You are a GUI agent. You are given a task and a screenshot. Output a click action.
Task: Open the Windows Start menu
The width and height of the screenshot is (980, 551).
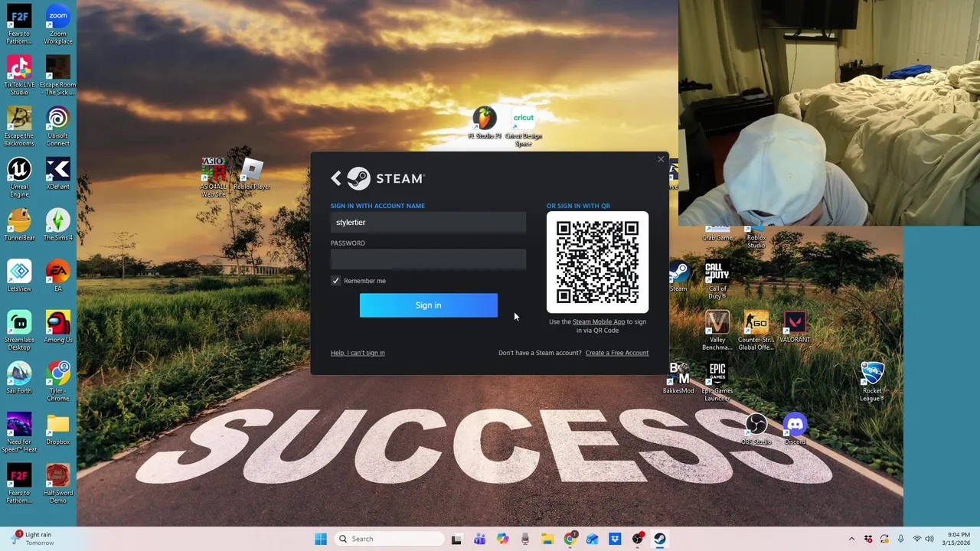(x=321, y=539)
